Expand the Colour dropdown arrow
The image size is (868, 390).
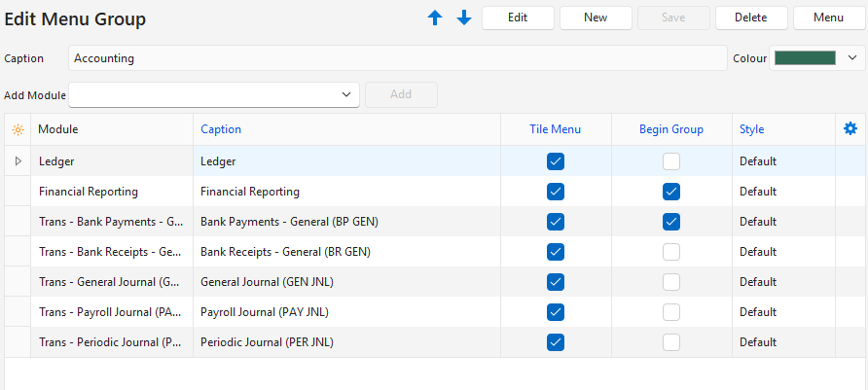coord(850,58)
